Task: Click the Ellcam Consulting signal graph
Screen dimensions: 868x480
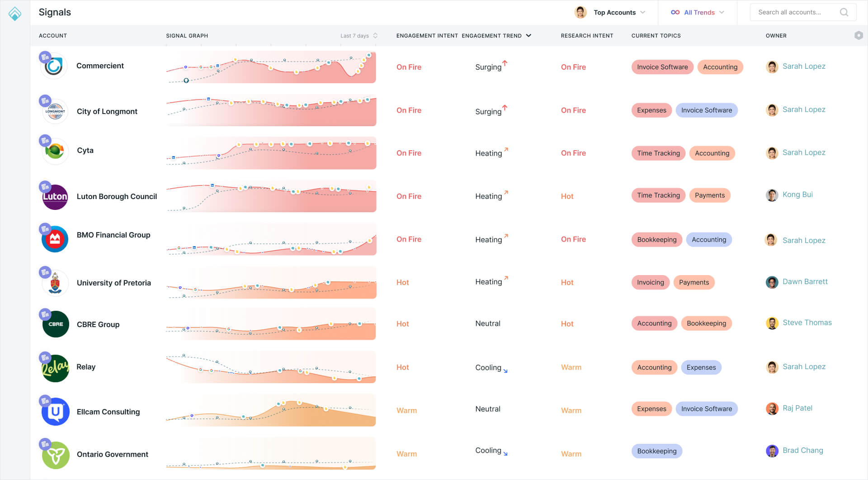Action: [x=271, y=410]
